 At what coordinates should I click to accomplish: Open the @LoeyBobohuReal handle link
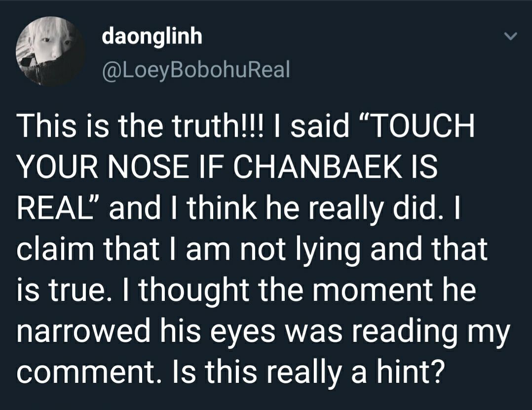pyautogui.click(x=196, y=70)
